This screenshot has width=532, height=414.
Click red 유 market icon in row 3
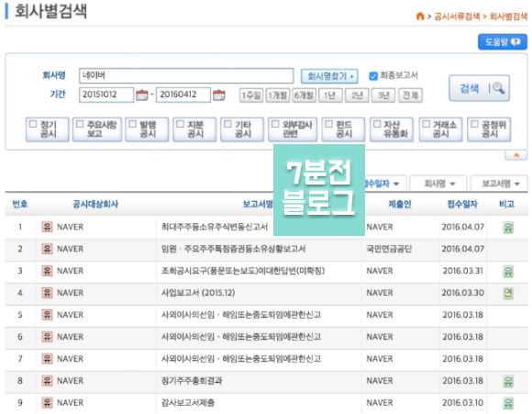(47, 271)
